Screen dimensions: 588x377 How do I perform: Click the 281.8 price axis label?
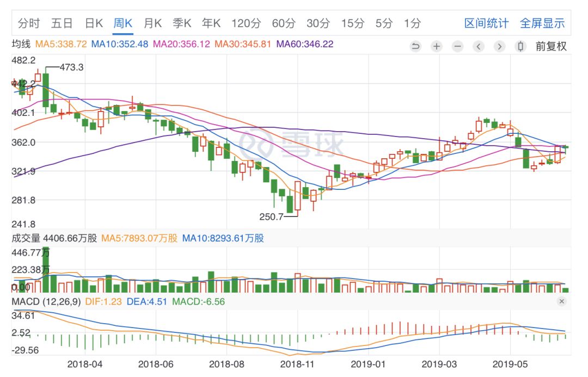pyautogui.click(x=23, y=200)
